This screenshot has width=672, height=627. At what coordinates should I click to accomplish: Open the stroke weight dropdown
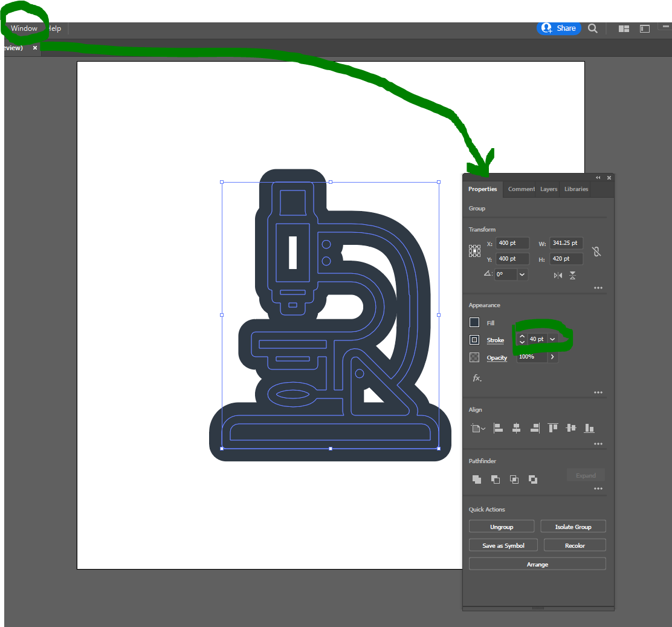[x=552, y=339]
